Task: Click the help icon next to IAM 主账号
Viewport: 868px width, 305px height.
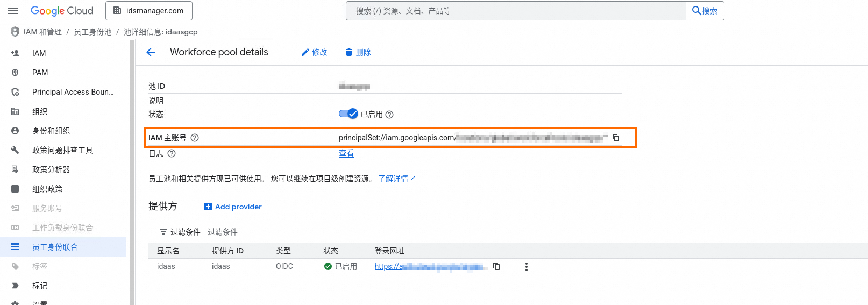Action: (x=195, y=138)
